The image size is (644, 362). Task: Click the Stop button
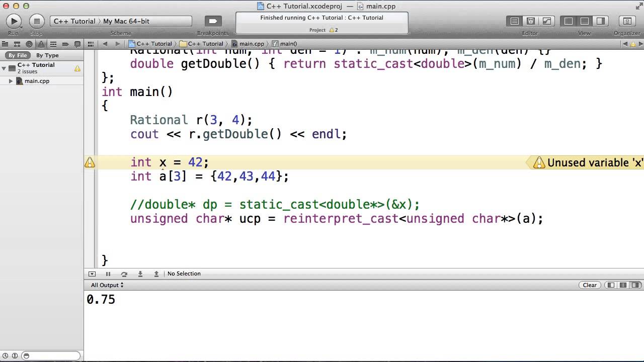tap(36, 21)
